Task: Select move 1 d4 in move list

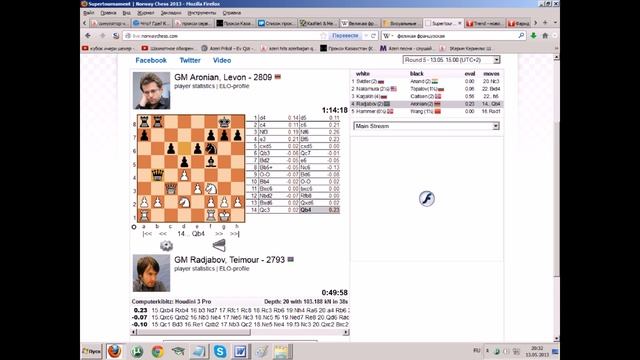Action: coord(262,118)
